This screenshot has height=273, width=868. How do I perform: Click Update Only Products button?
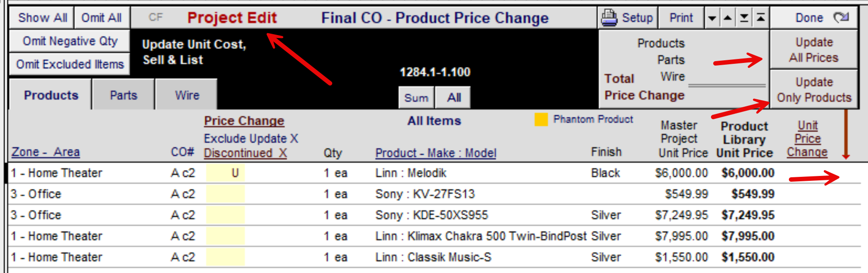click(814, 90)
